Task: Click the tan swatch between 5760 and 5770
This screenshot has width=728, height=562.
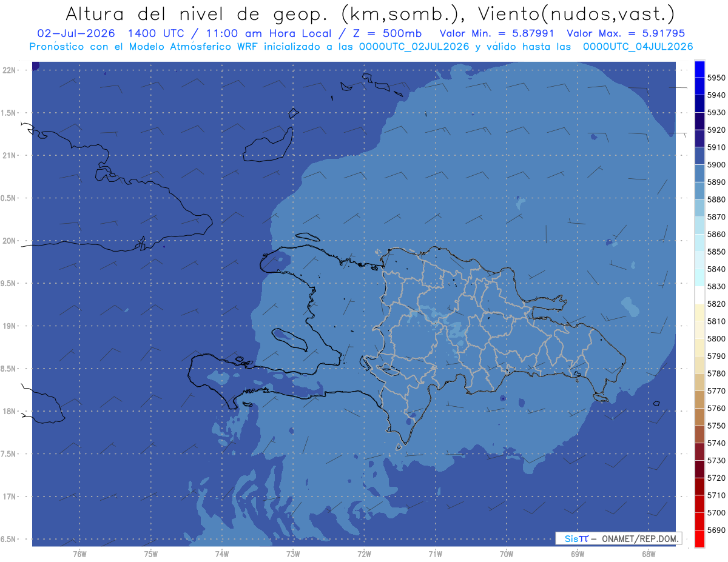Action: tap(699, 400)
